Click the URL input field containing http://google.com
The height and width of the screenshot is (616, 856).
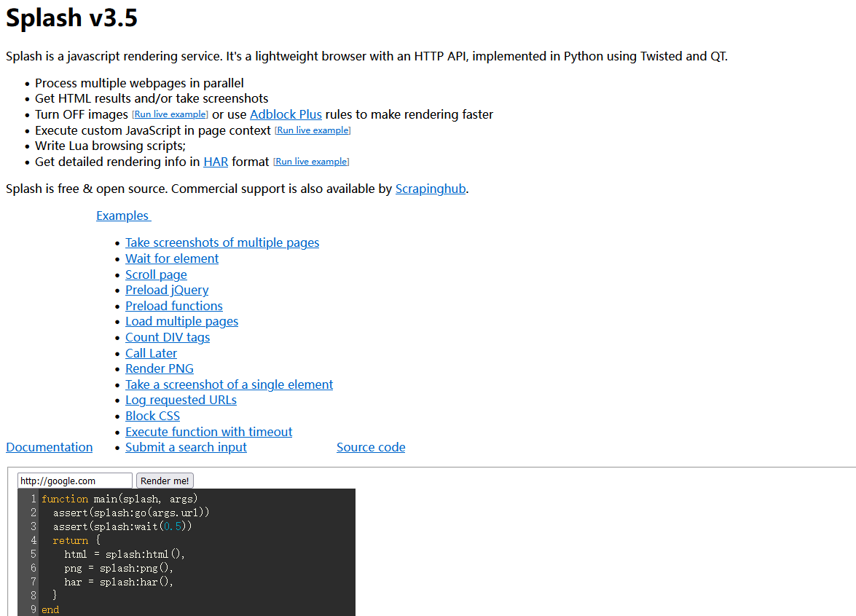[74, 481]
